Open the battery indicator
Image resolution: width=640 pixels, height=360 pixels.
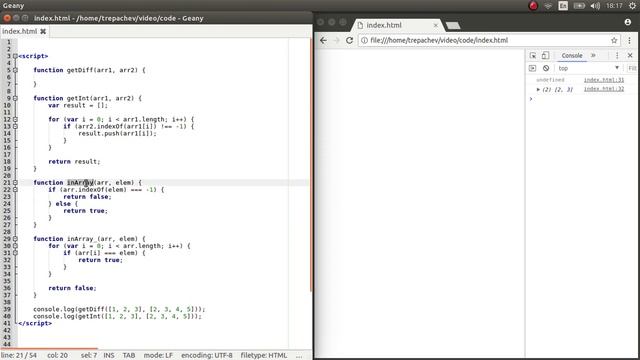[x=579, y=6]
